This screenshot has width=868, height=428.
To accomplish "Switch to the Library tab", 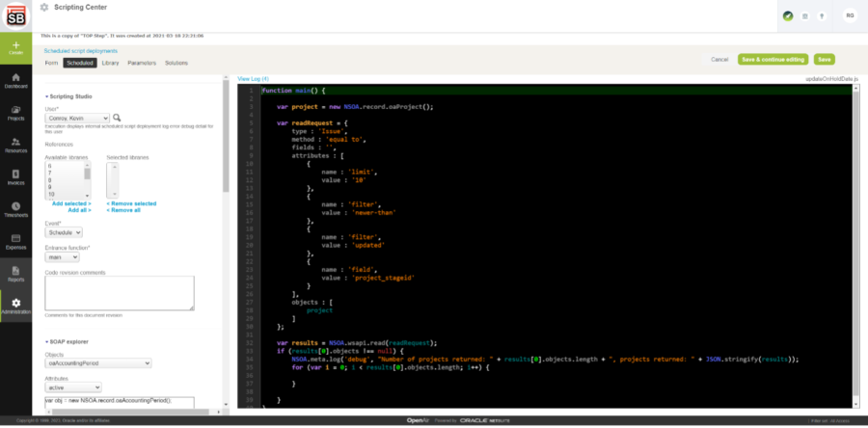I will coord(110,63).
